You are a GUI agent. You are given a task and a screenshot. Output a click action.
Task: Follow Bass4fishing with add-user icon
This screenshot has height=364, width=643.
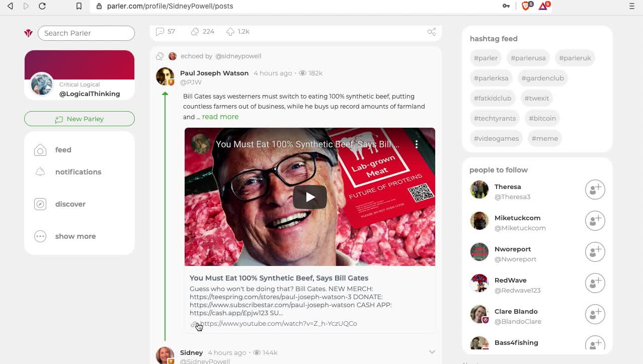coord(595,343)
